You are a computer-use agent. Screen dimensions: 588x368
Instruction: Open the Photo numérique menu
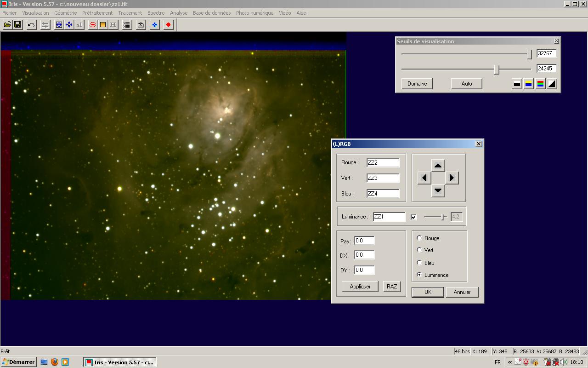point(254,13)
